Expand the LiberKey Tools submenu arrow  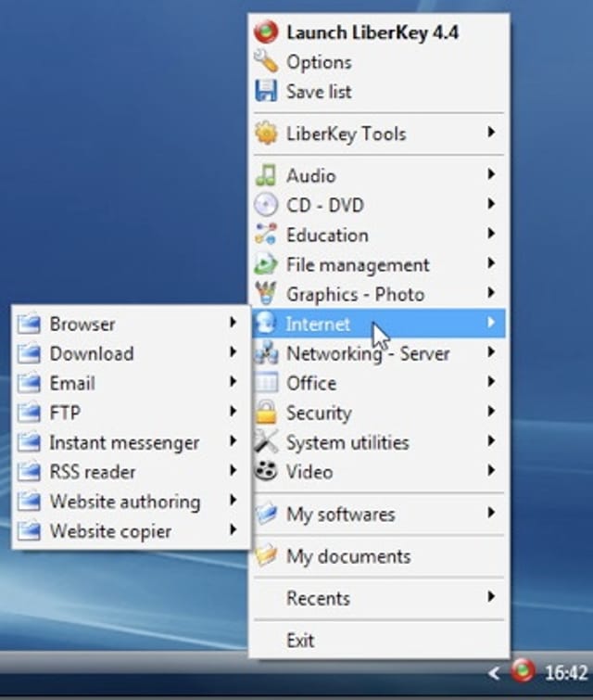pos(491,133)
